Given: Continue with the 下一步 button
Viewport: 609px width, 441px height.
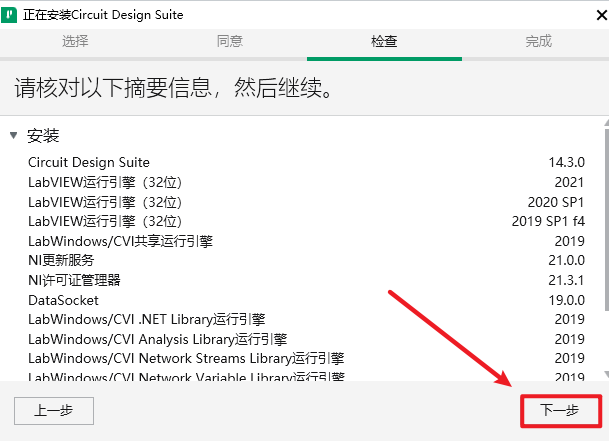Looking at the screenshot, I should pyautogui.click(x=561, y=410).
